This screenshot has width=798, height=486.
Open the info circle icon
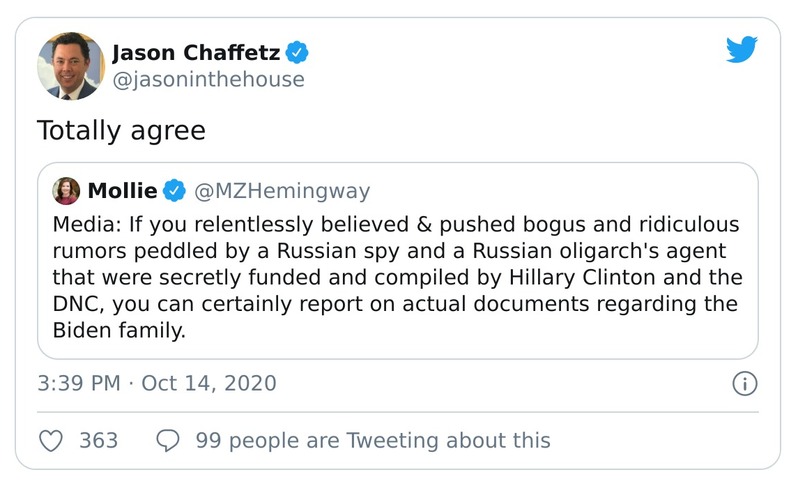(744, 383)
